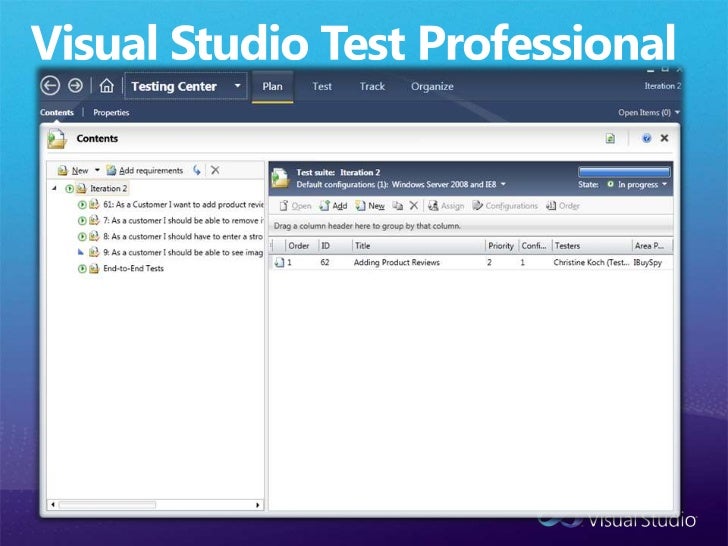
Task: Click the green state icon of suite 61
Action: click(82, 204)
